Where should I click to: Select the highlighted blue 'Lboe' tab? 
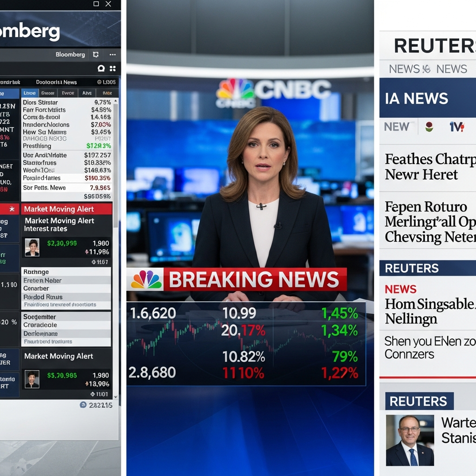[x=29, y=93]
